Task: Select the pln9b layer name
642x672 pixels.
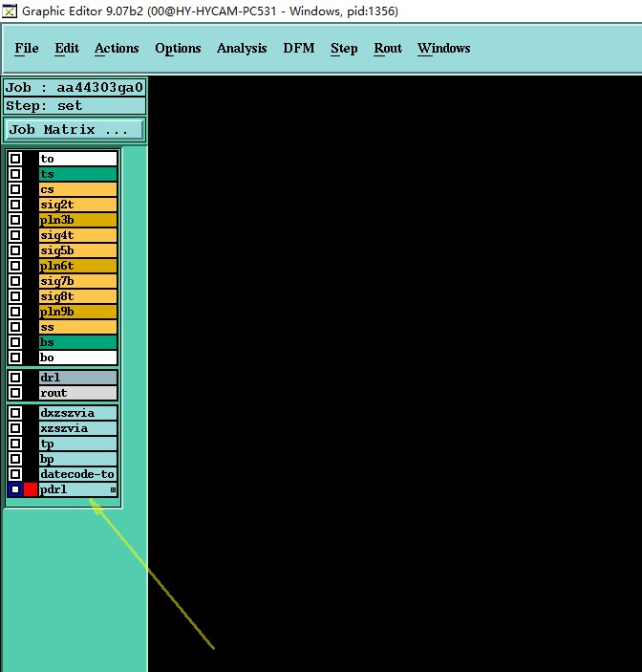Action: (x=78, y=312)
